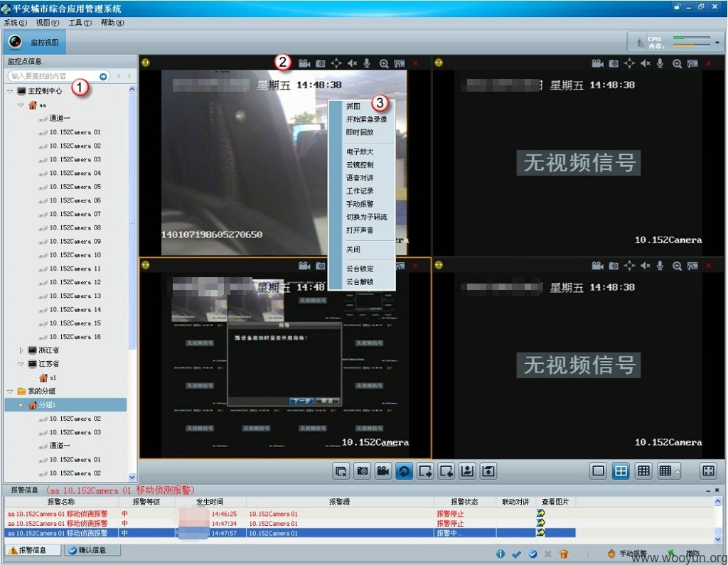The height and width of the screenshot is (565, 728).
Task: Collapse the 江苏省 tree node
Action: (x=21, y=364)
